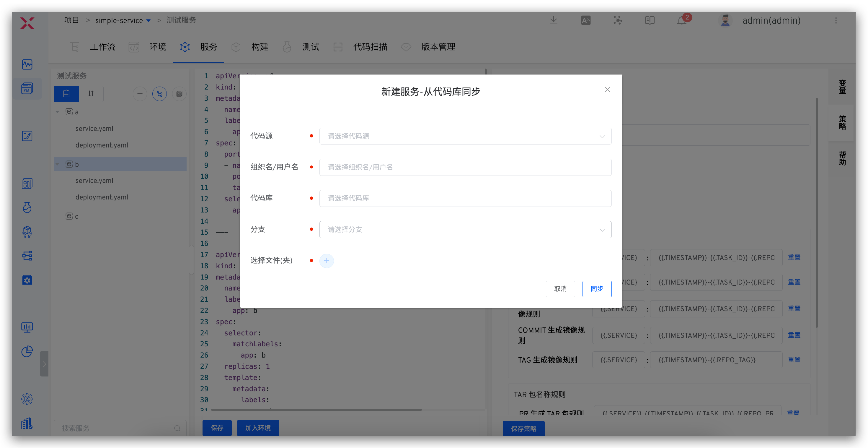
Task: Open the three-dot more menu in top bar
Action: 836,20
